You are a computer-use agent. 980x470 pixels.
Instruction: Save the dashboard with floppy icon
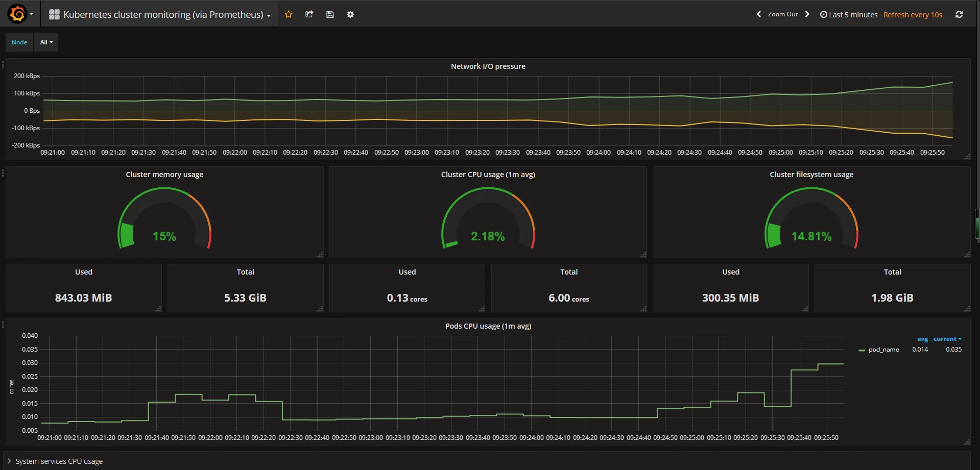[x=330, y=14]
